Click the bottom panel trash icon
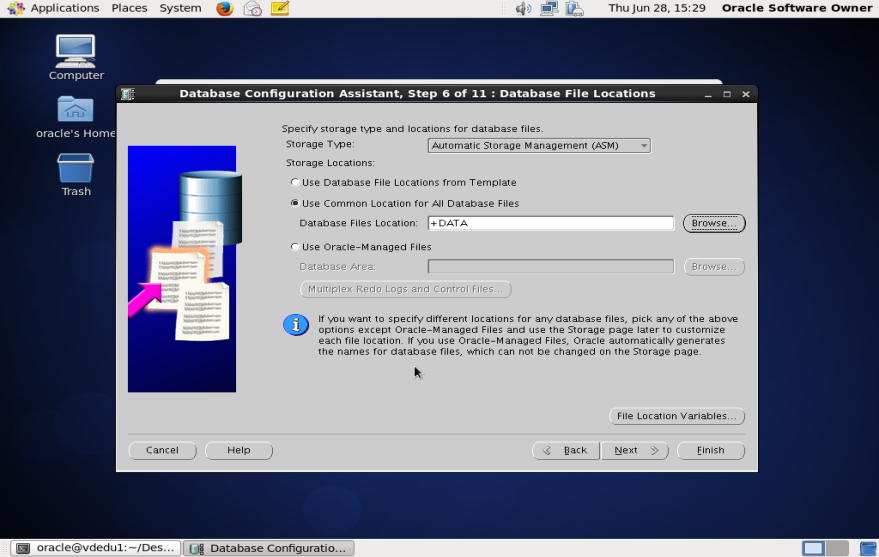Viewport: 879px width, 557px height. (x=868, y=548)
